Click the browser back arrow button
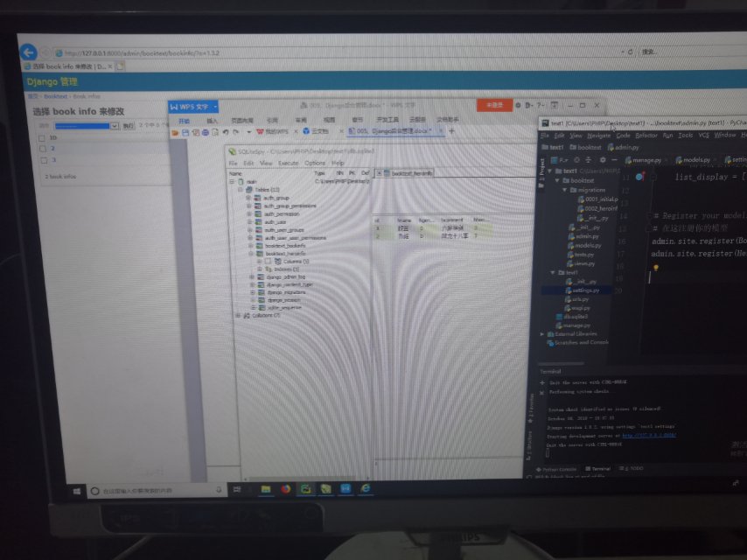 [x=28, y=52]
